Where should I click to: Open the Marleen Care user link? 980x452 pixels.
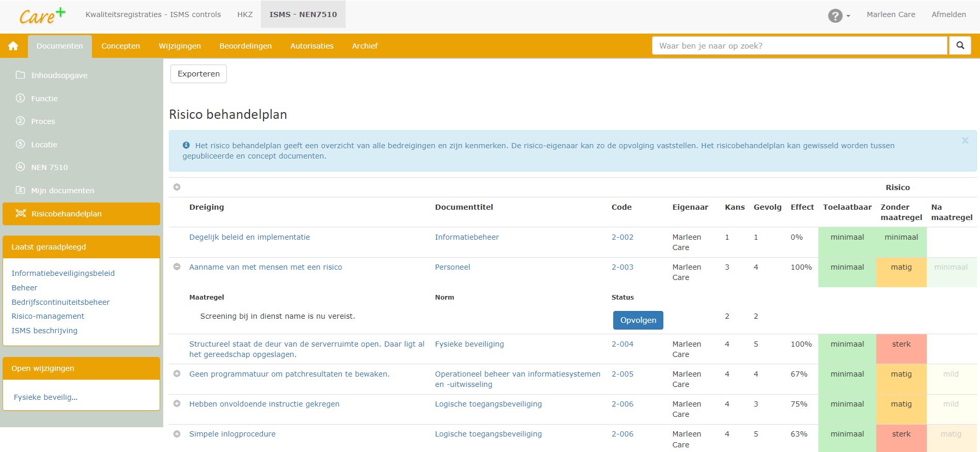click(891, 14)
